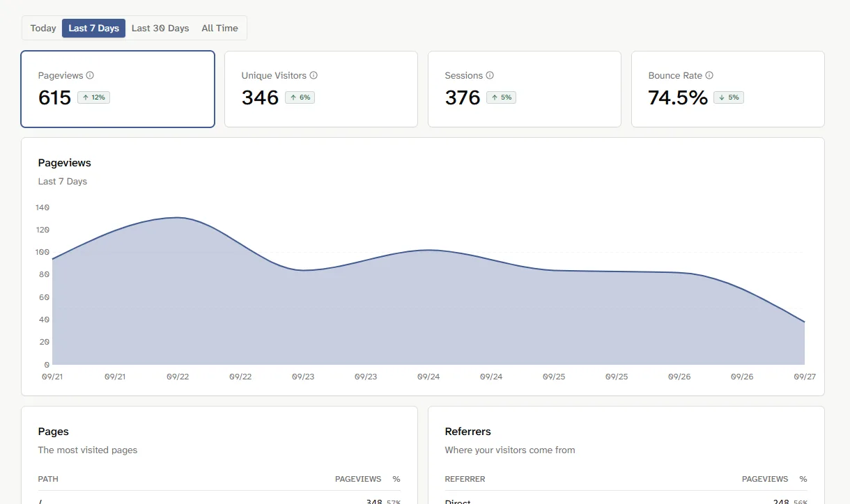Select the Today time range tab
850x504 pixels.
[x=43, y=28]
